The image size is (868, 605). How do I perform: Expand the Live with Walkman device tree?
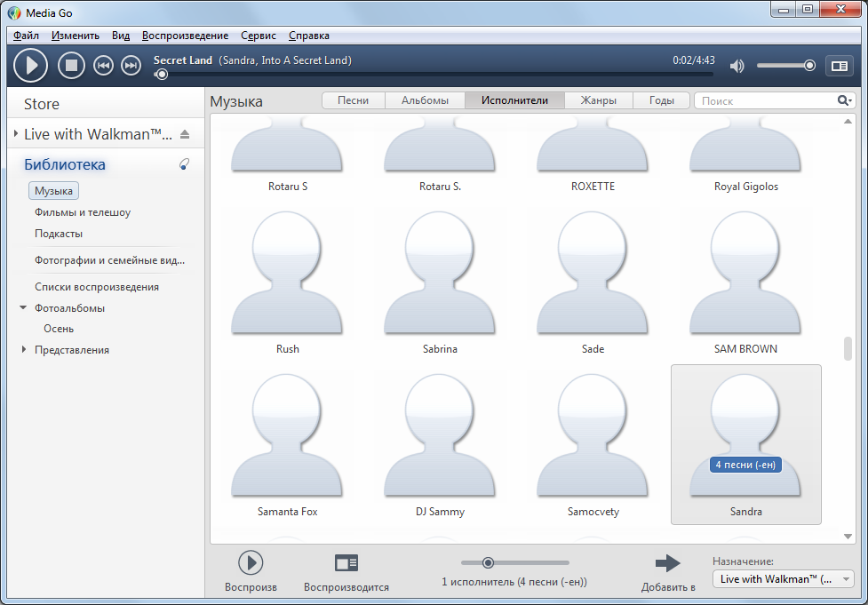point(15,133)
